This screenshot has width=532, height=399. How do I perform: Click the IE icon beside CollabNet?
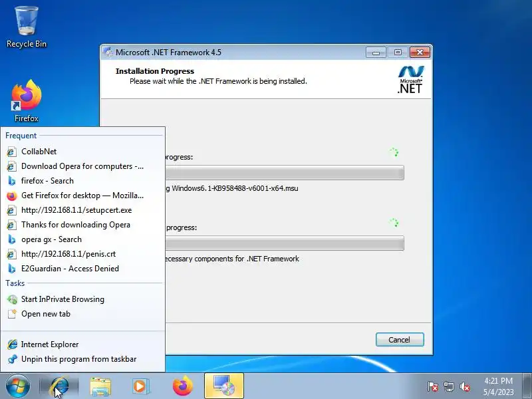pyautogui.click(x=11, y=152)
